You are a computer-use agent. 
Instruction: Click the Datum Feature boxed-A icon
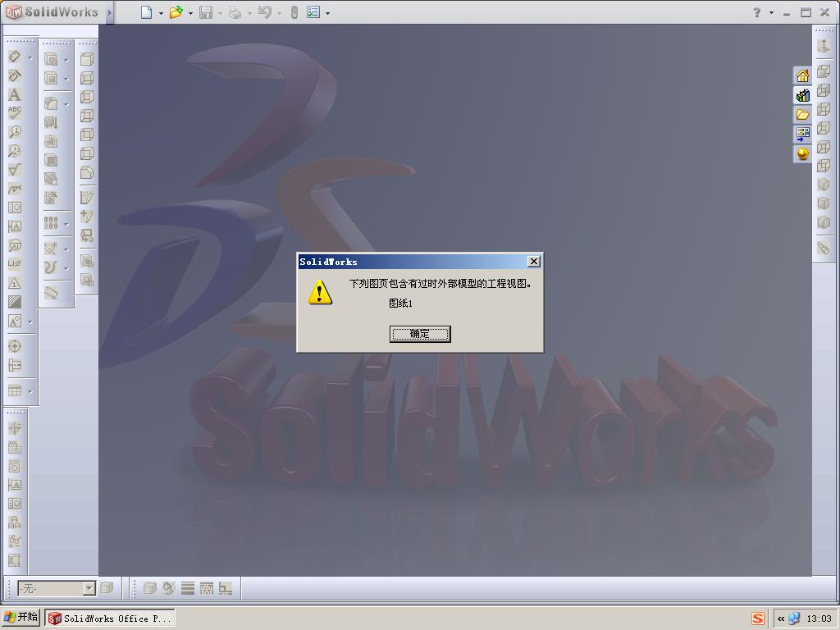[15, 226]
